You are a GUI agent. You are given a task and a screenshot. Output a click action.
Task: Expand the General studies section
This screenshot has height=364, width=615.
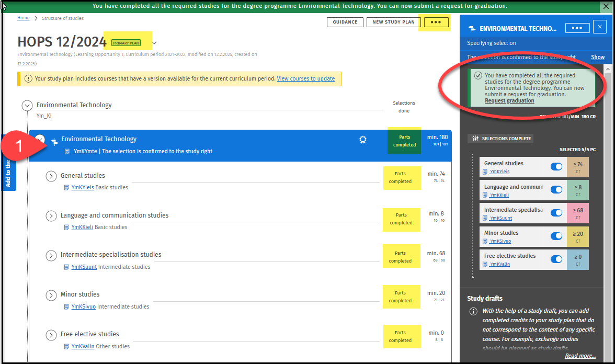click(x=51, y=176)
